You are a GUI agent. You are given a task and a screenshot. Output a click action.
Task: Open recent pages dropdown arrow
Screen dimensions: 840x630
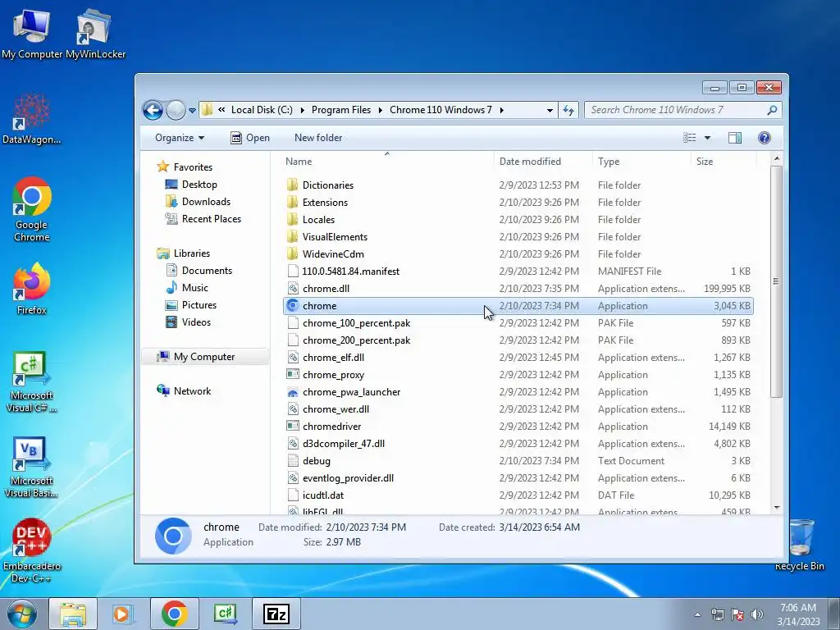click(x=192, y=111)
